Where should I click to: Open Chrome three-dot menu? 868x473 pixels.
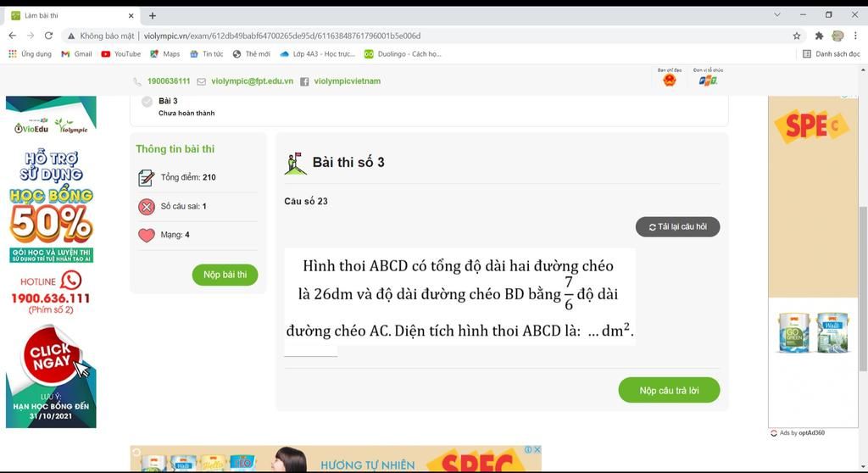pyautogui.click(x=855, y=36)
